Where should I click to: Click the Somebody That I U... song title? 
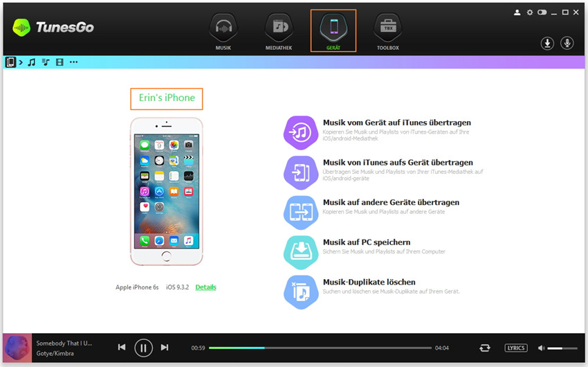(64, 343)
